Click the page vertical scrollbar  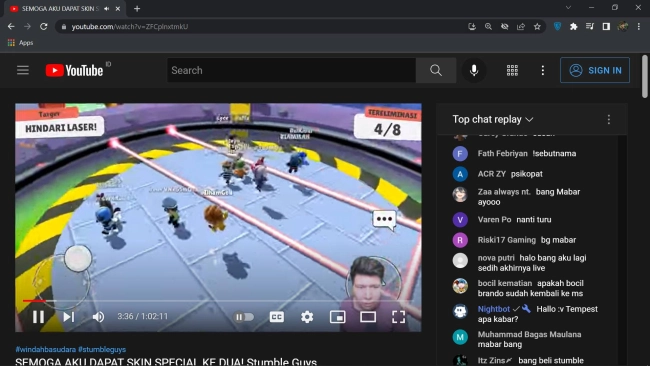click(x=645, y=76)
